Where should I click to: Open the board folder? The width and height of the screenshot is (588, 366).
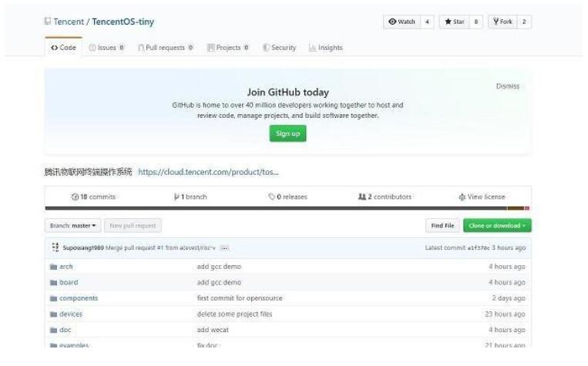69,282
